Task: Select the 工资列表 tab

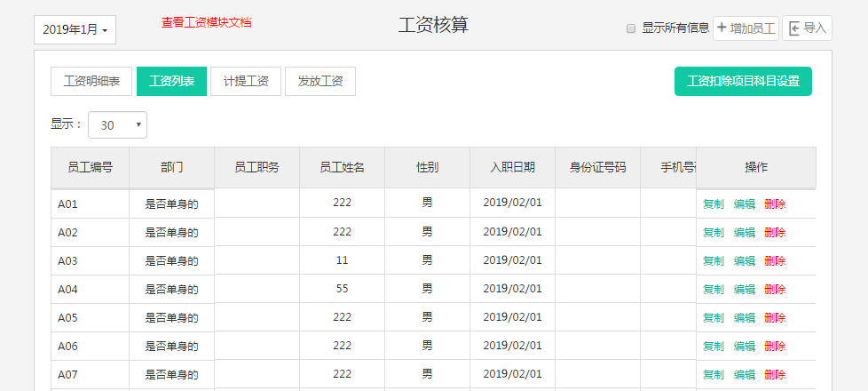Action: [171, 81]
